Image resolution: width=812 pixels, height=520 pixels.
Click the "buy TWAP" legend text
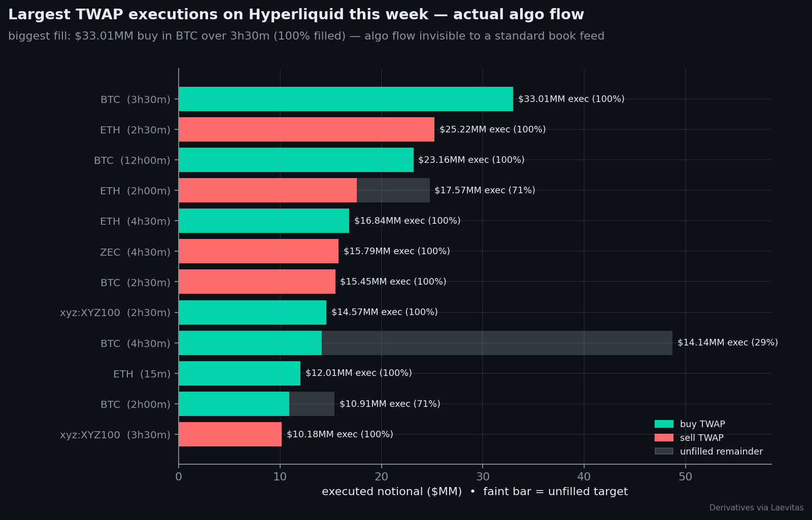coord(702,424)
